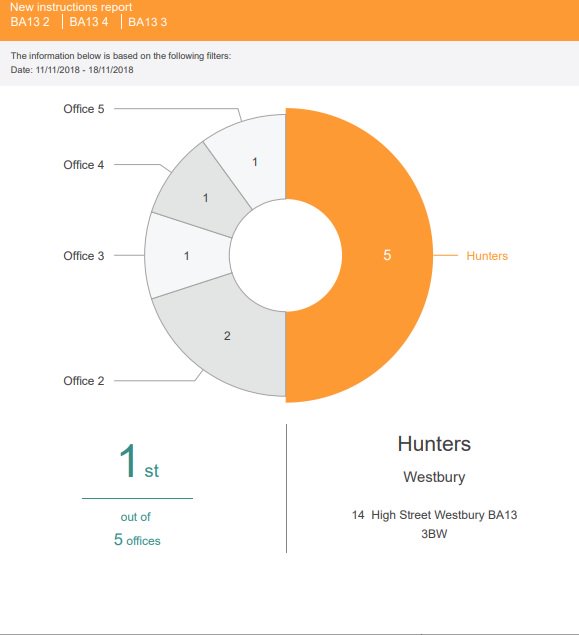Image resolution: width=579 pixels, height=635 pixels.
Task: Click the Westbury branch name
Action: click(434, 477)
